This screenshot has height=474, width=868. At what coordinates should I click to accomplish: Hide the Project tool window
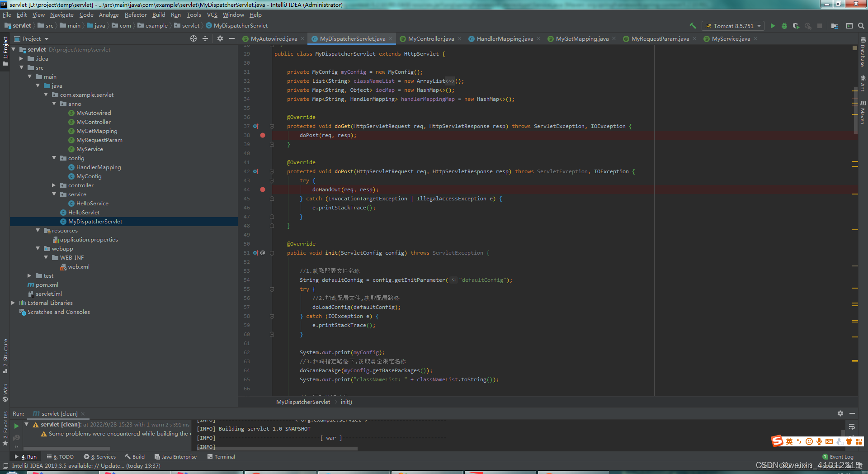pyautogui.click(x=232, y=38)
